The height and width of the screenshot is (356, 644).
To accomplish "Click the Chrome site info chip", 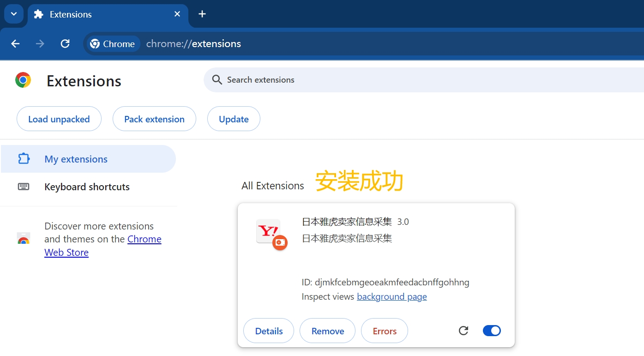I will coord(114,44).
